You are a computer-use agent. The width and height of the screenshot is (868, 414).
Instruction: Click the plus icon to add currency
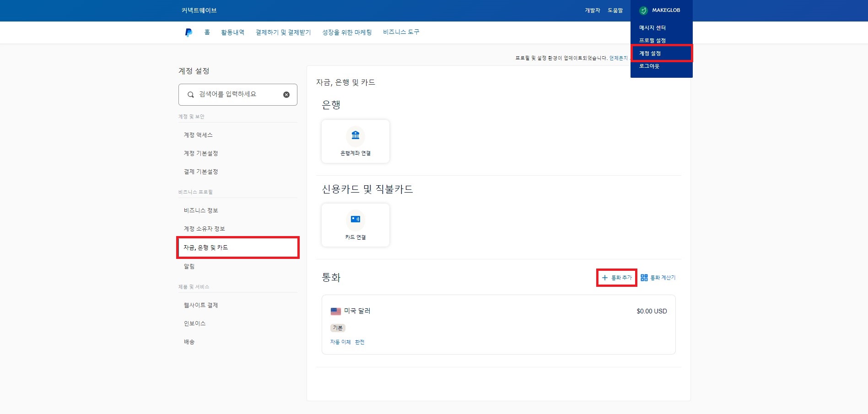tap(604, 278)
